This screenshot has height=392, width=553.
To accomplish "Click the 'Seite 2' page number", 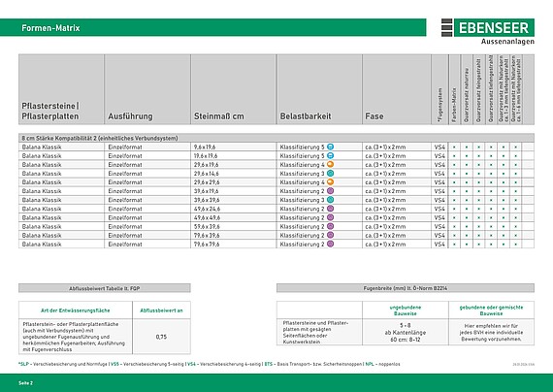I will (26, 383).
